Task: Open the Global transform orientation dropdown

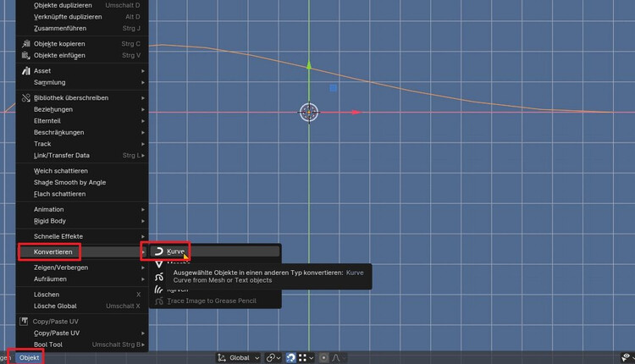Action: tap(238, 358)
